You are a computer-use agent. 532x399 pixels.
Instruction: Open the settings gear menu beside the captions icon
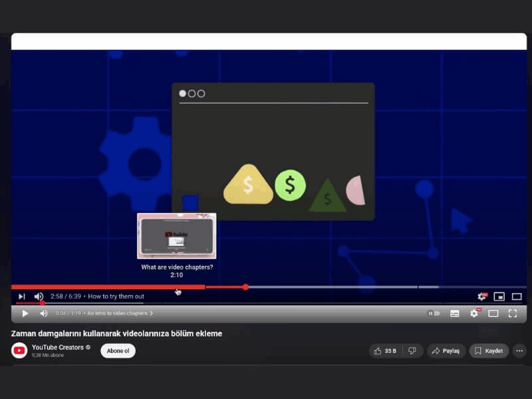(x=474, y=313)
